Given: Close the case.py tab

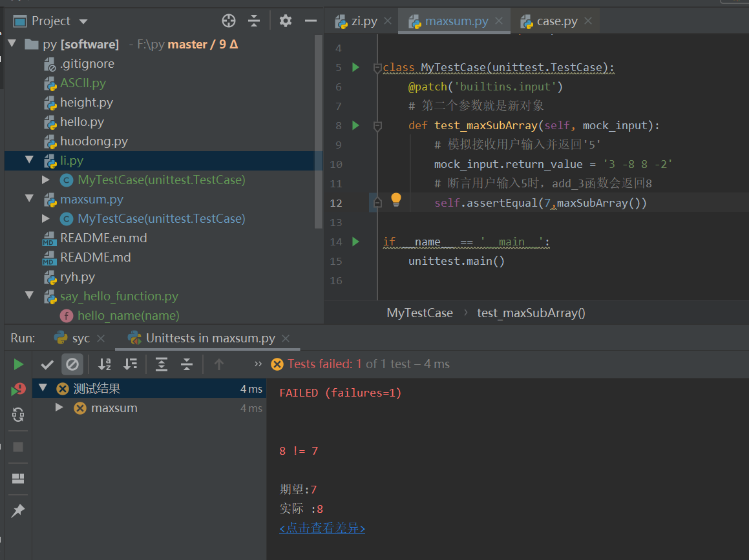Looking at the screenshot, I should 588,21.
